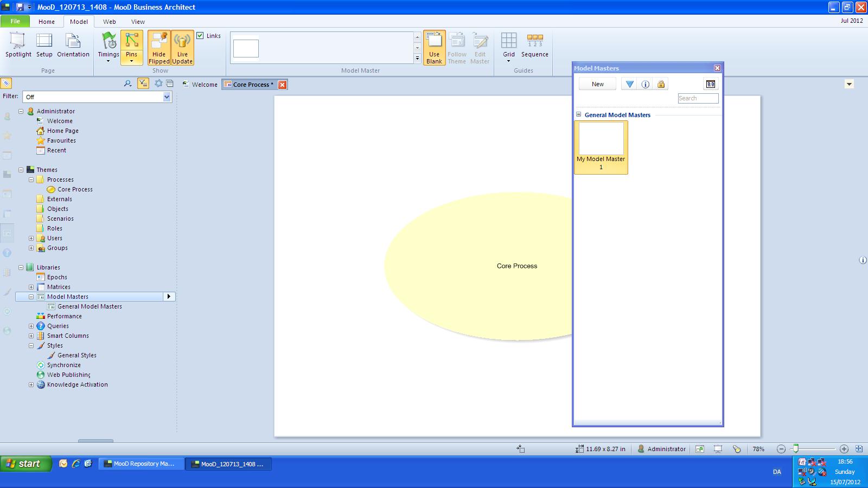Adjust the zoom slider in status bar
This screenshot has height=488, width=868.
[795, 448]
